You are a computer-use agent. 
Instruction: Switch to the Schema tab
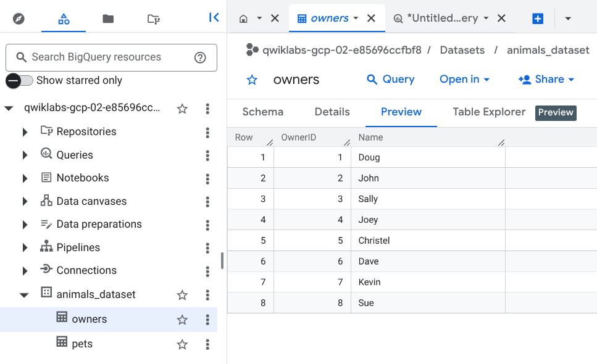[262, 112]
